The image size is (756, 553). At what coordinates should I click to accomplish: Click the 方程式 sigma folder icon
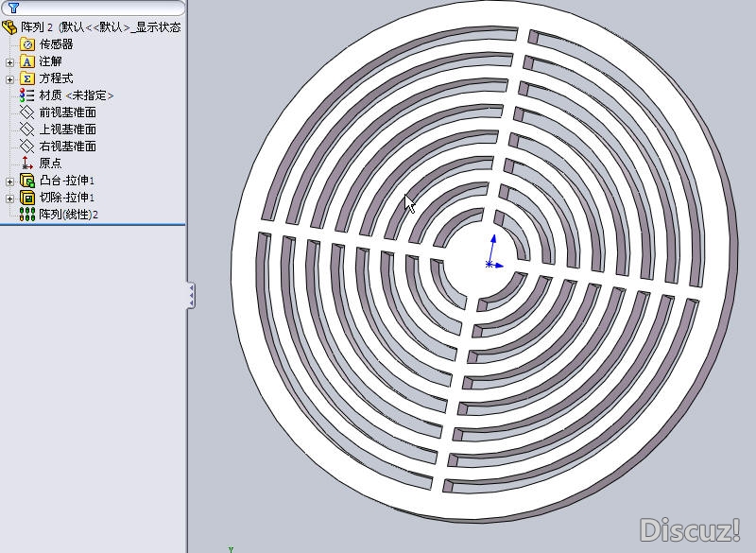[27, 78]
